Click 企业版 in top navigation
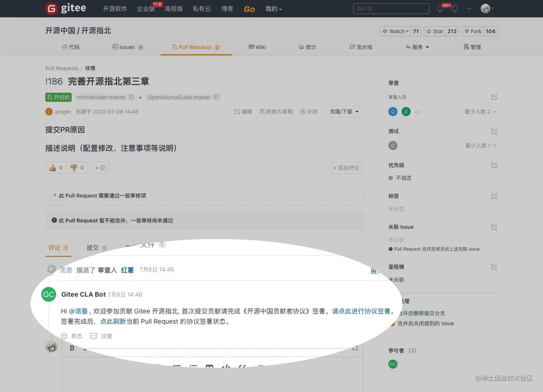This screenshot has height=392, width=543. (146, 9)
